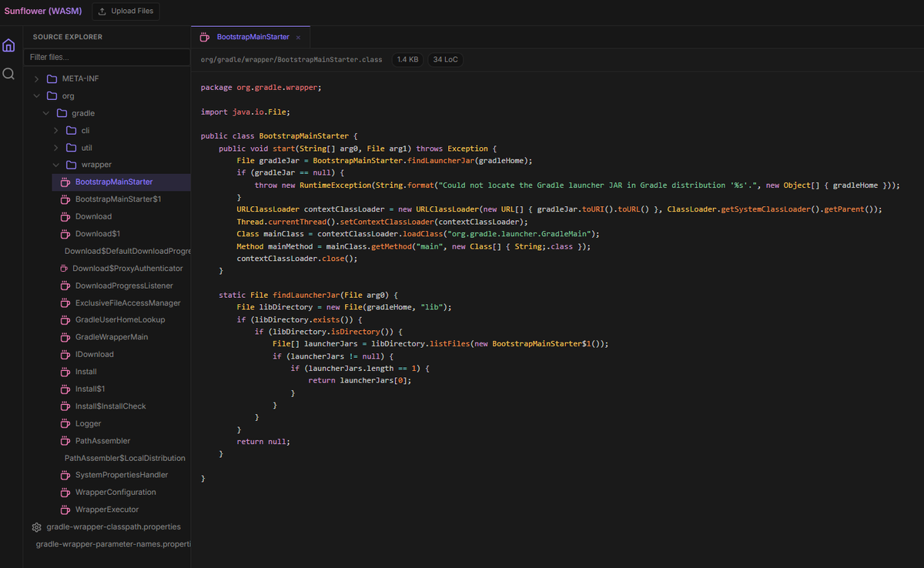Click the SOURCE EXPLORER heading
The image size is (924, 568).
[68, 37]
